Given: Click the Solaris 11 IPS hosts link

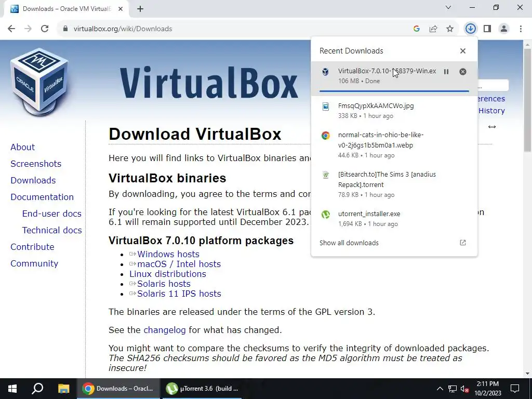Looking at the screenshot, I should coord(179,294).
